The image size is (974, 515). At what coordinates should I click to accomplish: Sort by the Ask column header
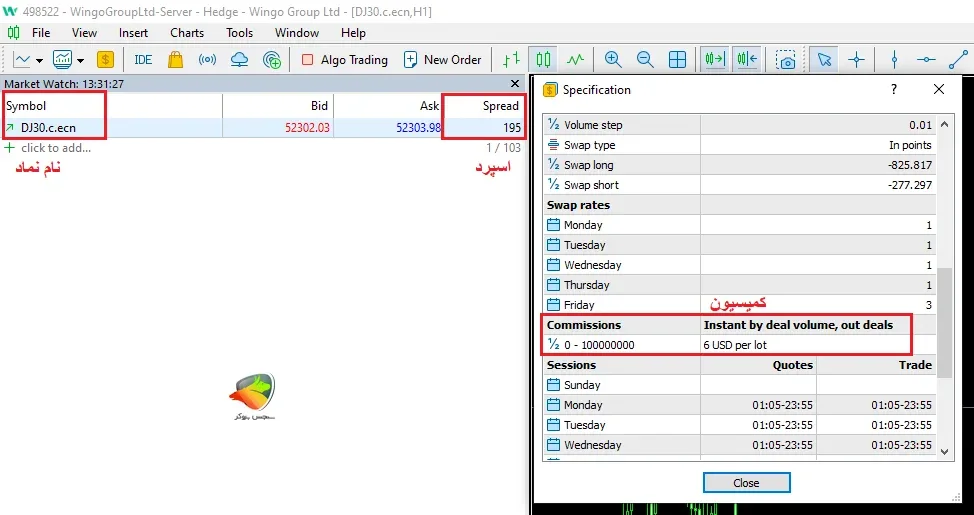click(x=388, y=106)
